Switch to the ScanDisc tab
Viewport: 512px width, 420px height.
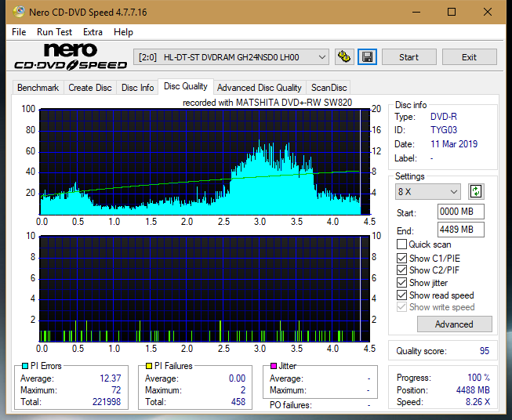(x=329, y=88)
